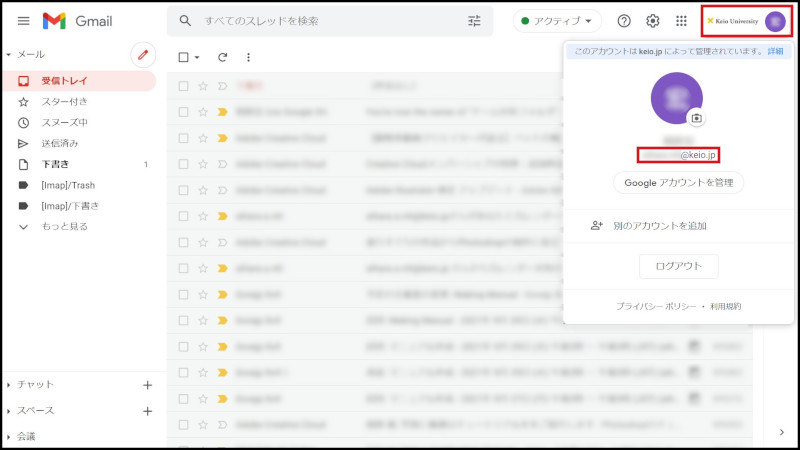Viewport: 800px width, 450px height.
Task: Open the アクティブ status dropdown
Action: 558,21
